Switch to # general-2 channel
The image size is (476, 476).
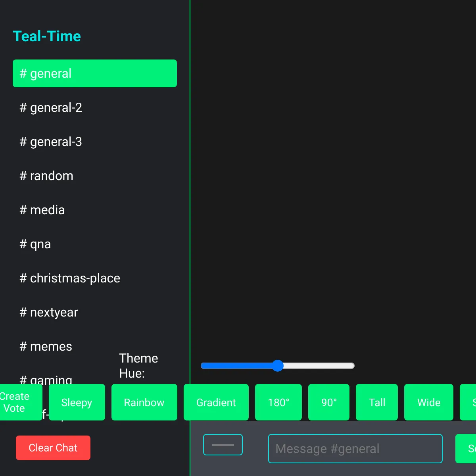tap(95, 107)
